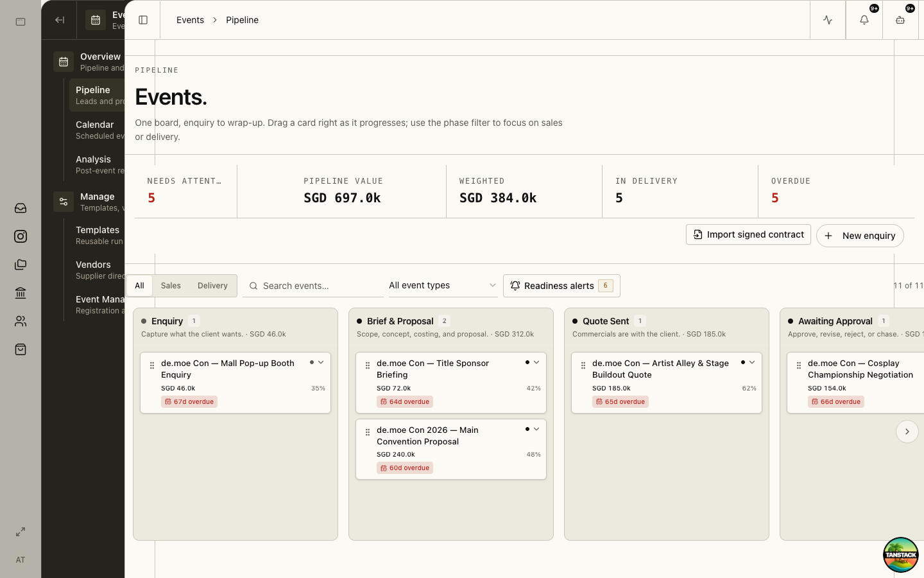Open the assistant bot icon in header

click(900, 20)
